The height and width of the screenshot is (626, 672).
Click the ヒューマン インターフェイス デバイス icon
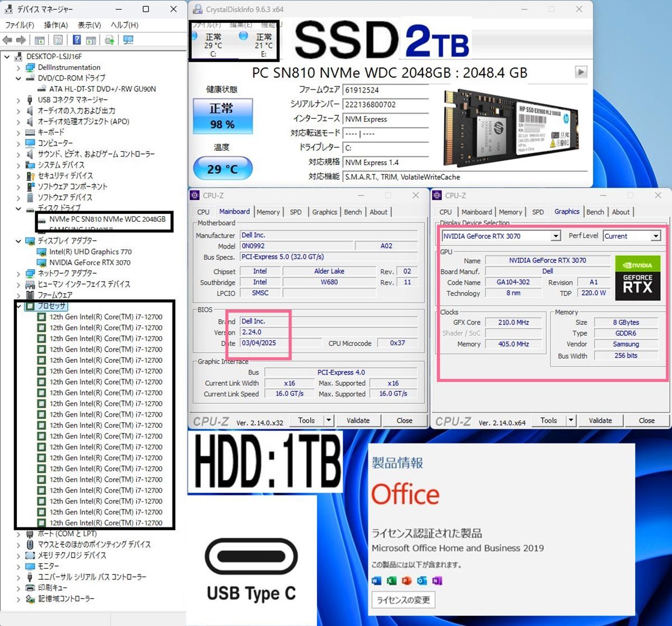click(x=30, y=284)
